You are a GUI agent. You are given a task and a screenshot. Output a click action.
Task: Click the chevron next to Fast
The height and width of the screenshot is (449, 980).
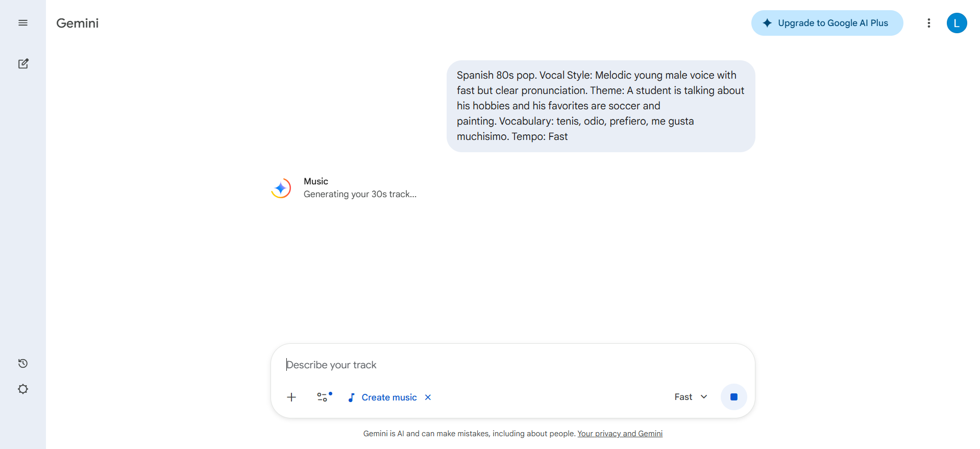704,397
